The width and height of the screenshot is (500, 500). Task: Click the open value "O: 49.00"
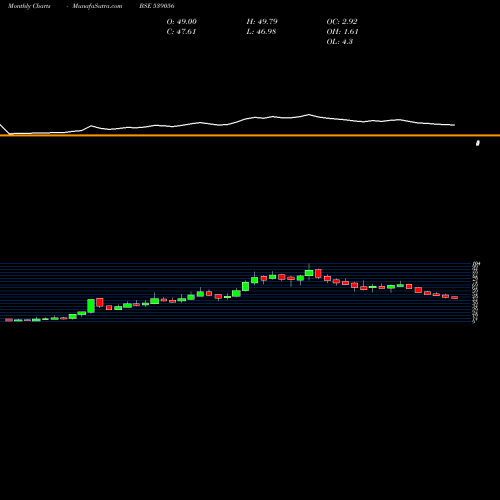pos(182,22)
